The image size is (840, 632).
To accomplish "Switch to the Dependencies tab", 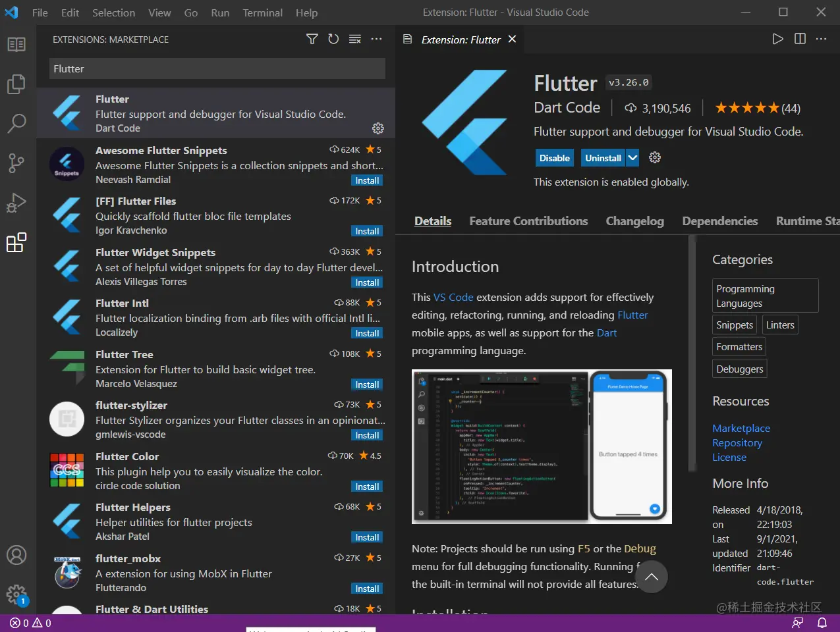I will coord(720,221).
